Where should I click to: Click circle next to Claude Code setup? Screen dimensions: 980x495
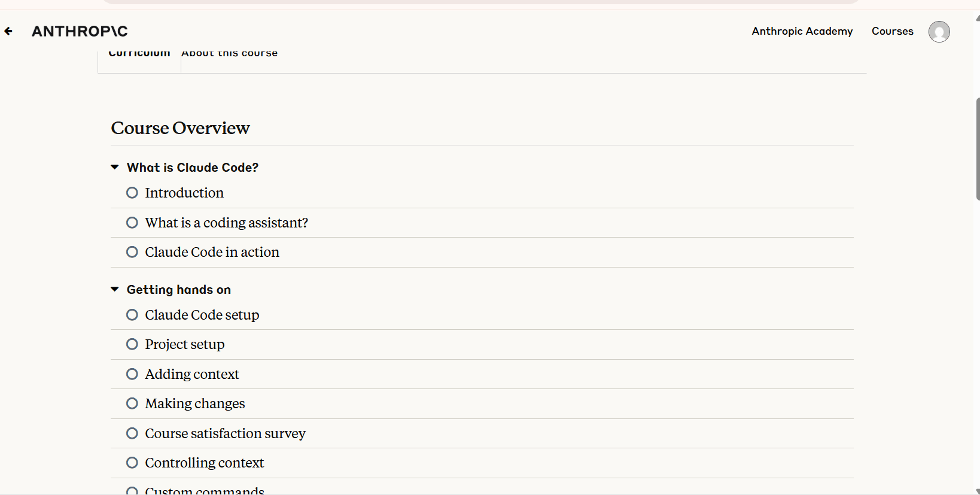tap(132, 315)
